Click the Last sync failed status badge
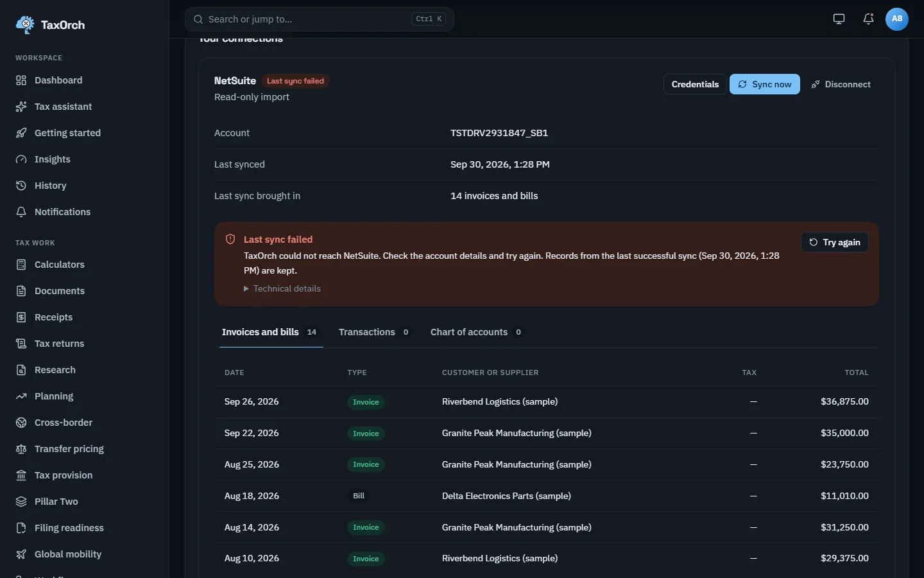Image resolution: width=924 pixels, height=578 pixels. point(295,81)
